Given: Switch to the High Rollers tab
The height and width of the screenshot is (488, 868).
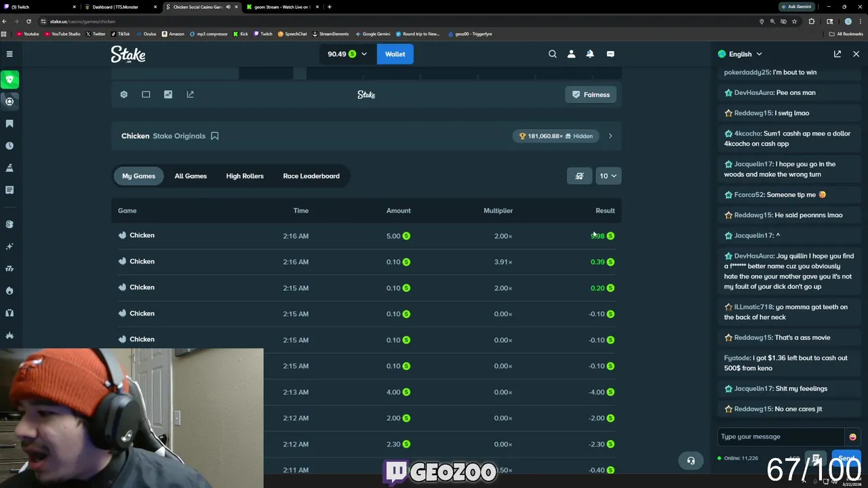Looking at the screenshot, I should click(x=245, y=176).
